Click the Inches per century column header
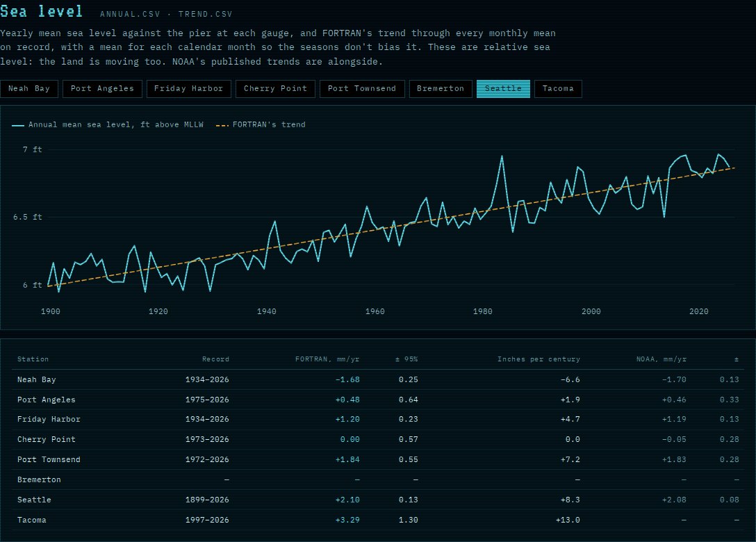756x542 pixels. 539,359
